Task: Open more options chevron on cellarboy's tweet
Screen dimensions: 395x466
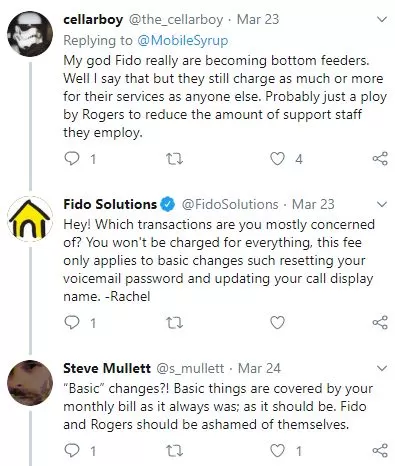Action: pyautogui.click(x=382, y=19)
